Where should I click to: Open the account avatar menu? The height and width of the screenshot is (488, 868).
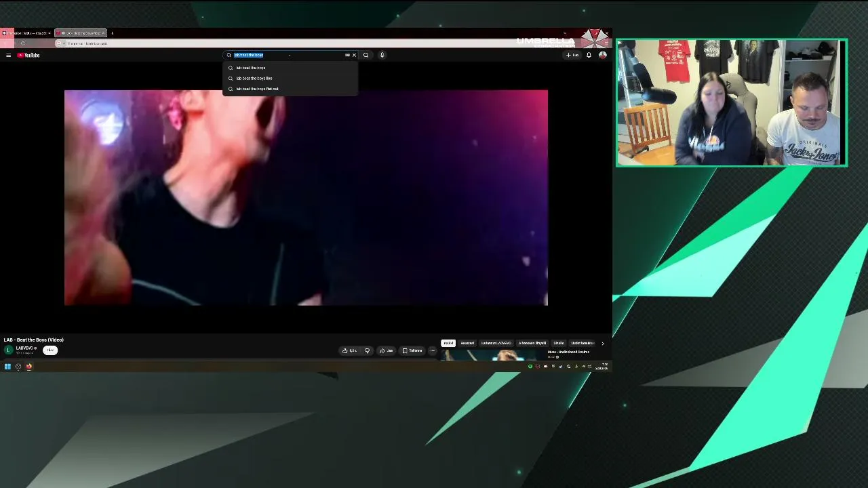pyautogui.click(x=602, y=55)
